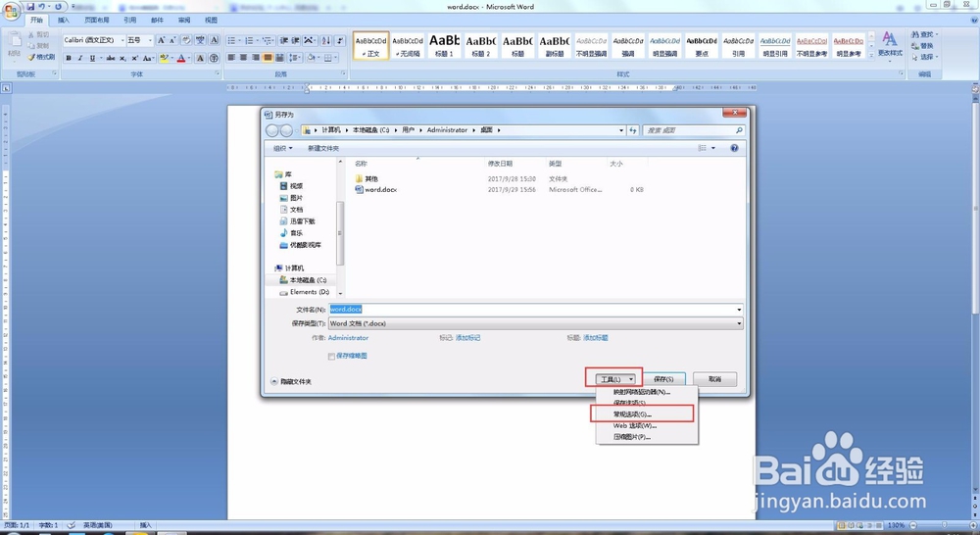The width and height of the screenshot is (980, 535).
Task: Click the numbered list icon
Action: pyautogui.click(x=250, y=40)
